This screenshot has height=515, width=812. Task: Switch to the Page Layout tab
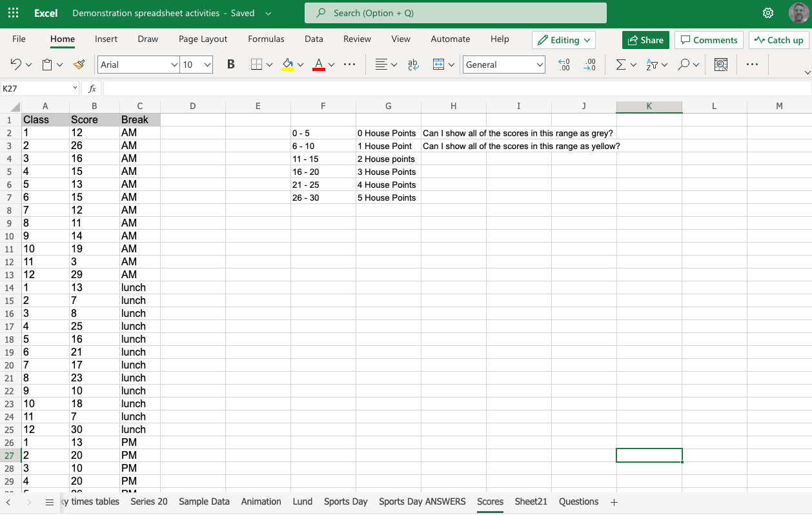203,39
